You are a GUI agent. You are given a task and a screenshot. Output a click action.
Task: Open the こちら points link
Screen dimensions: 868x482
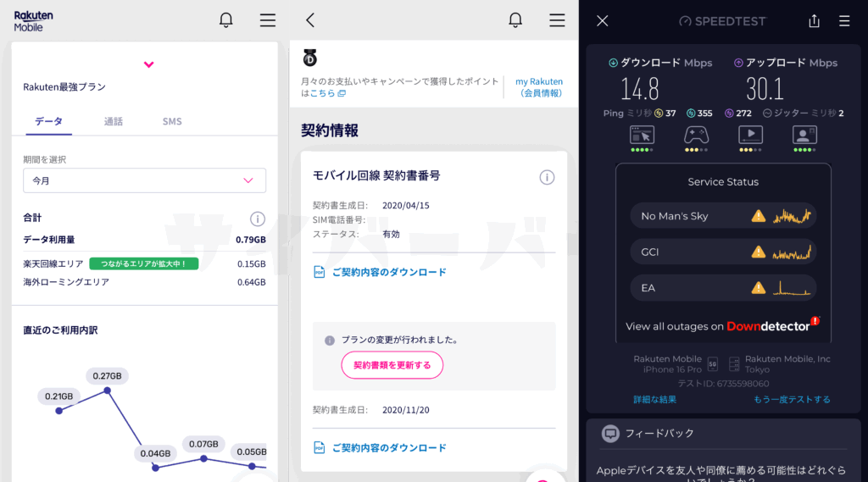[328, 93]
